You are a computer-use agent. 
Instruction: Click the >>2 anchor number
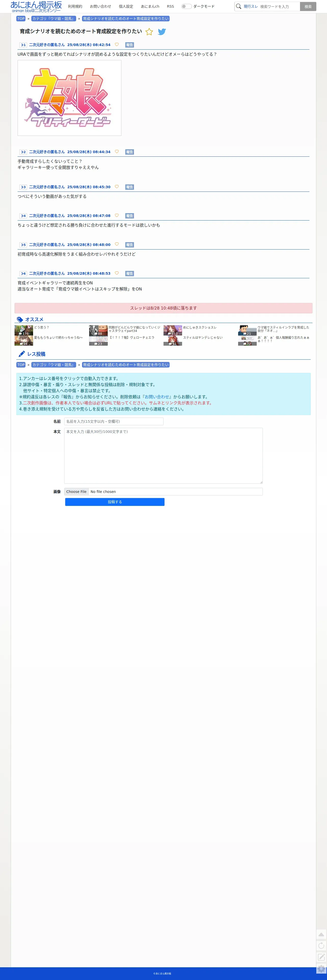coord(23,152)
